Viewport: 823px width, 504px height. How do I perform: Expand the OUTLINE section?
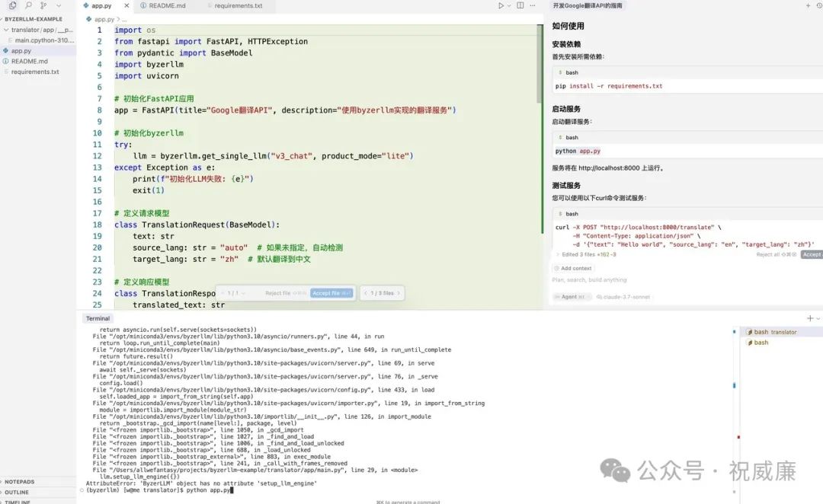point(17,493)
